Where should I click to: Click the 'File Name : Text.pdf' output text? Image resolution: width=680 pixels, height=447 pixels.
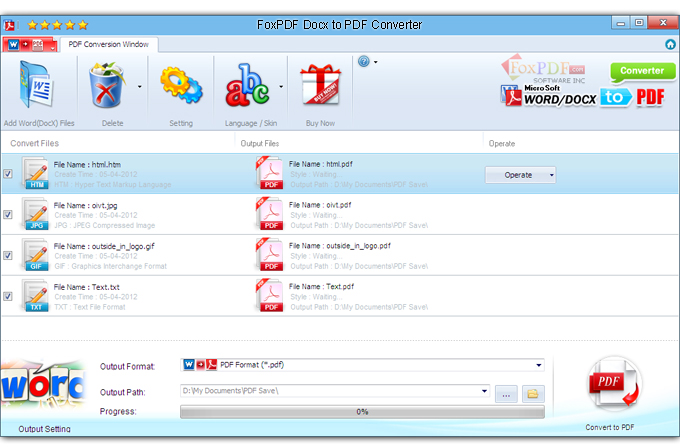321,286
